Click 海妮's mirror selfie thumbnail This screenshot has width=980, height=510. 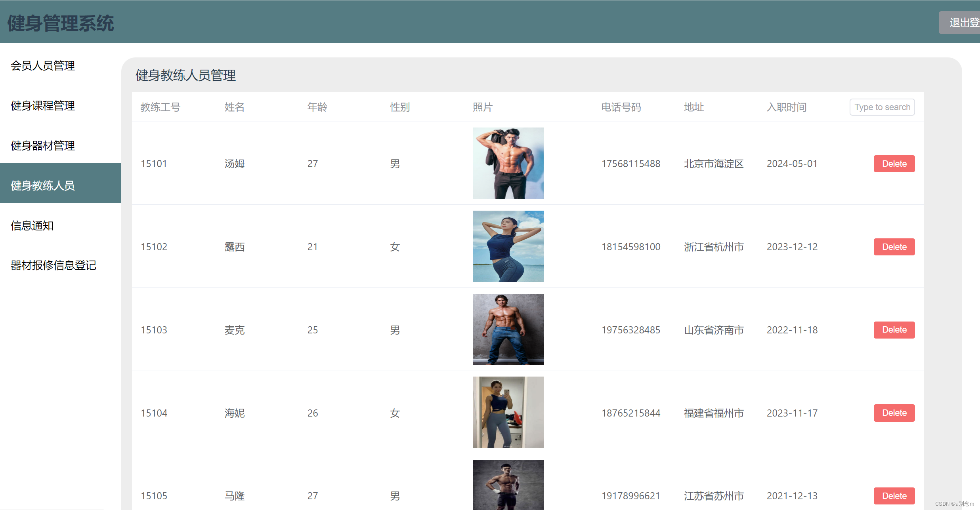[x=508, y=412]
